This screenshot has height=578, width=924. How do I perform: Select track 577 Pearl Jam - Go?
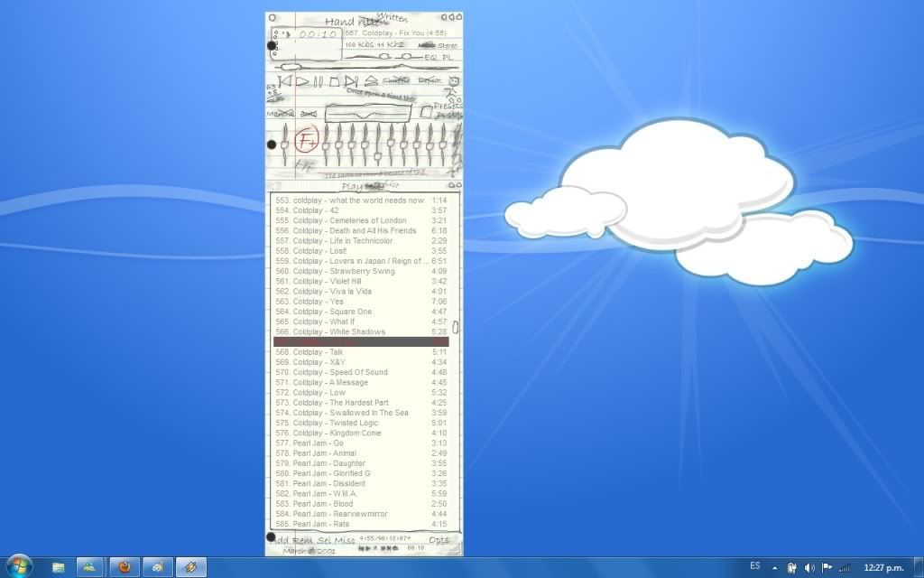(x=361, y=443)
